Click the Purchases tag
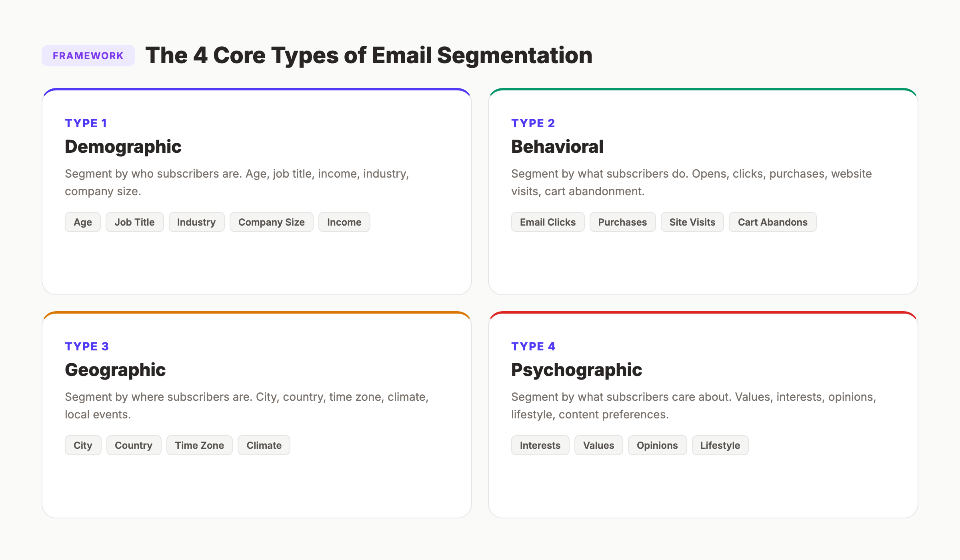Screen dimensions: 960x560 622,222
